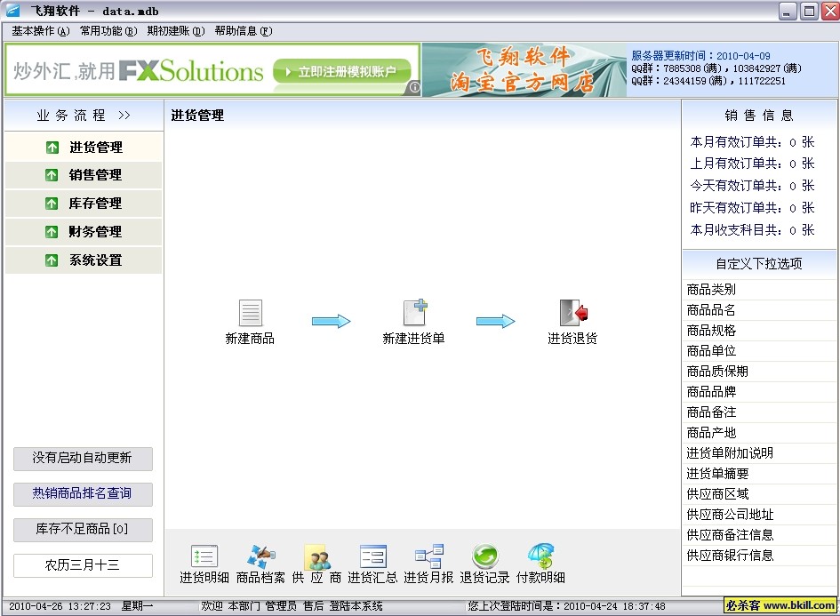Click the 自定义下拉选项 panel header
This screenshot has width=840, height=616.
pos(759,263)
